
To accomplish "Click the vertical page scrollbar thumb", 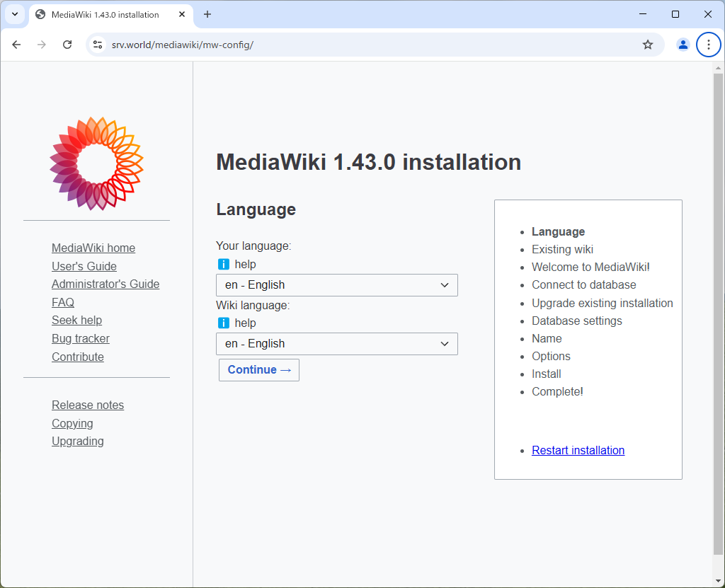I will [x=718, y=314].
